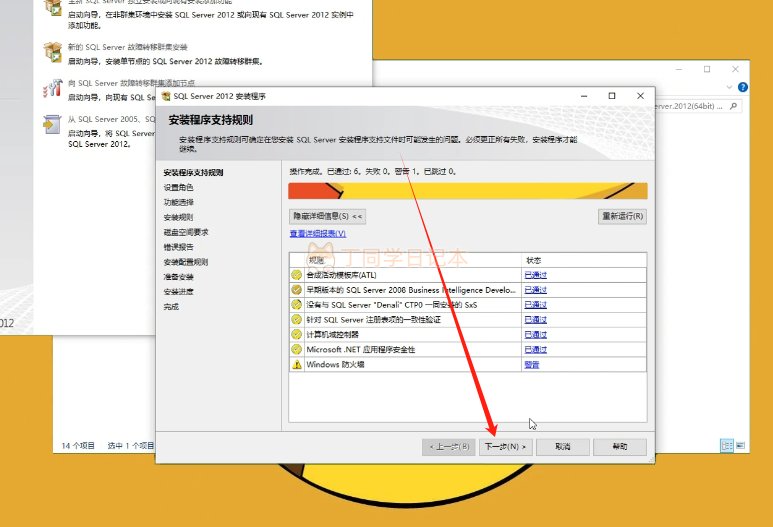Click the rule text 合成活动模板库(ATL)

coord(341,275)
